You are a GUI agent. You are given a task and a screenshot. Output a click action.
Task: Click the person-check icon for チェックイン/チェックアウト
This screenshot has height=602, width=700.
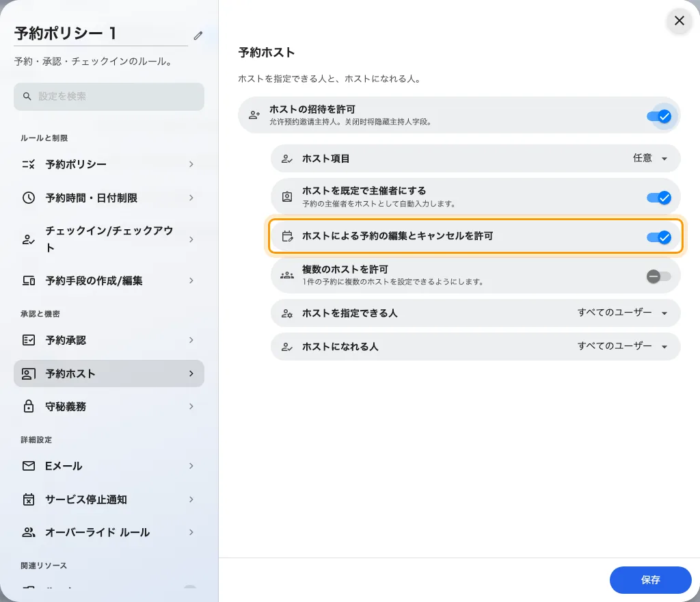tap(29, 239)
